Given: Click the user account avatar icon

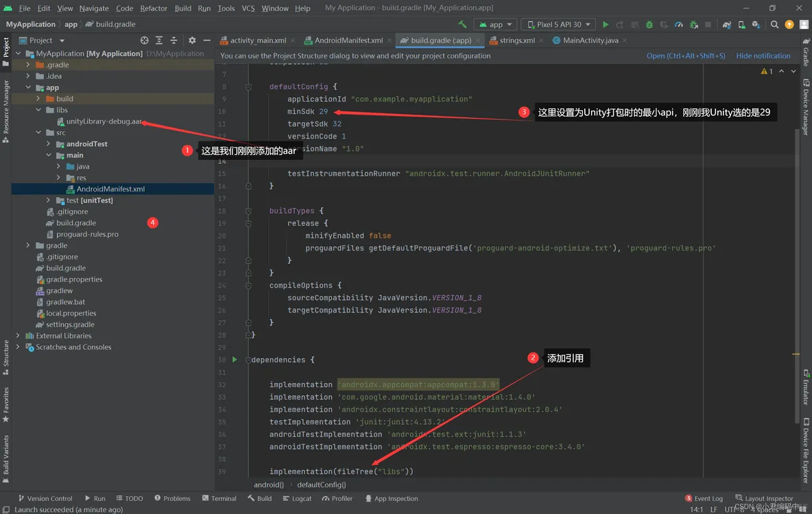Looking at the screenshot, I should click(804, 24).
